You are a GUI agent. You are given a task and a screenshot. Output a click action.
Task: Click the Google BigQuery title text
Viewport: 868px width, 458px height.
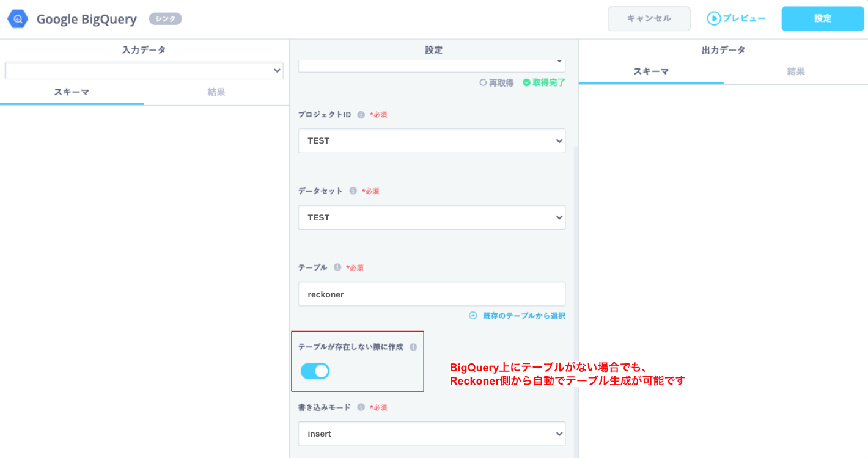[87, 19]
